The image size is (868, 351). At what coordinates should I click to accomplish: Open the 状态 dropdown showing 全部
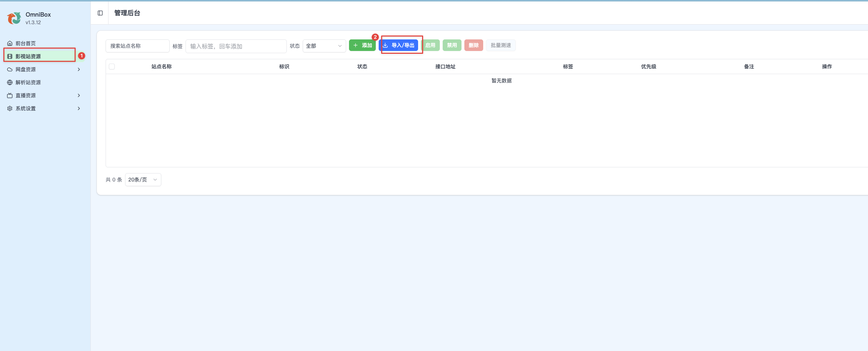click(x=324, y=46)
